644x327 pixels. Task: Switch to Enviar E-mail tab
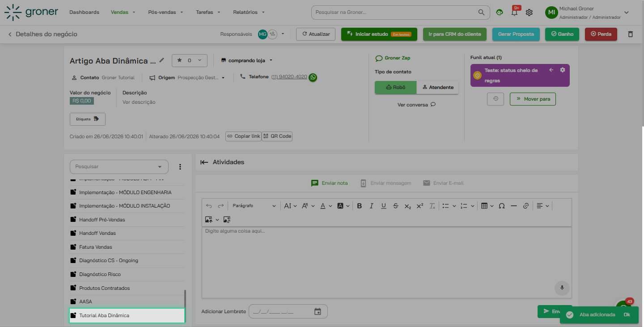click(443, 183)
